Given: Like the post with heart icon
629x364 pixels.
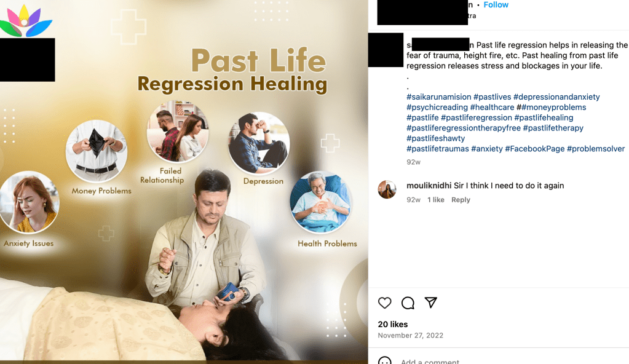Looking at the screenshot, I should click(x=384, y=303).
